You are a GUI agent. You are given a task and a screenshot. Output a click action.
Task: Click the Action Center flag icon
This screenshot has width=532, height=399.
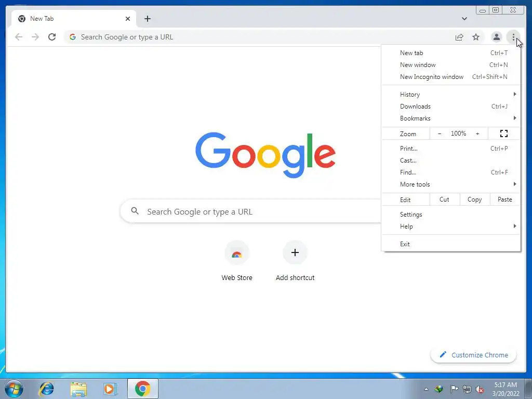click(454, 389)
